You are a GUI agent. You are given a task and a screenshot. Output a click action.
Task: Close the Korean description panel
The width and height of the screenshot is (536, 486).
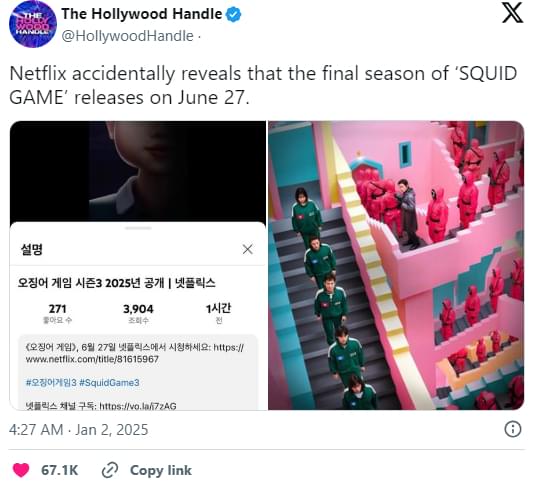pos(247,249)
